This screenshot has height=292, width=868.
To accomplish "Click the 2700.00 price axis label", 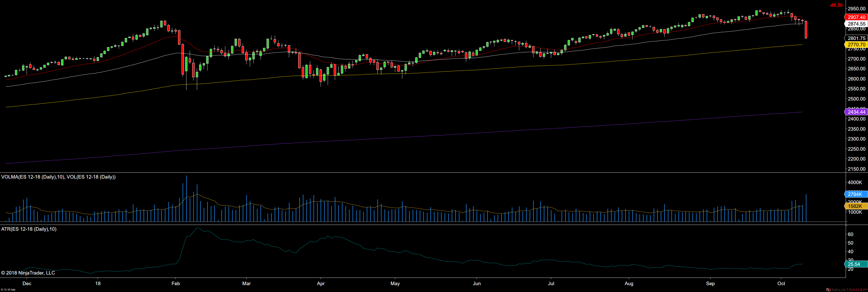I will pos(857,59).
